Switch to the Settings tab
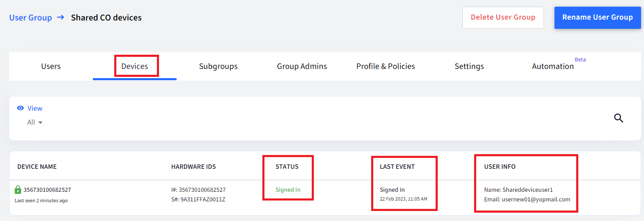 pyautogui.click(x=470, y=66)
